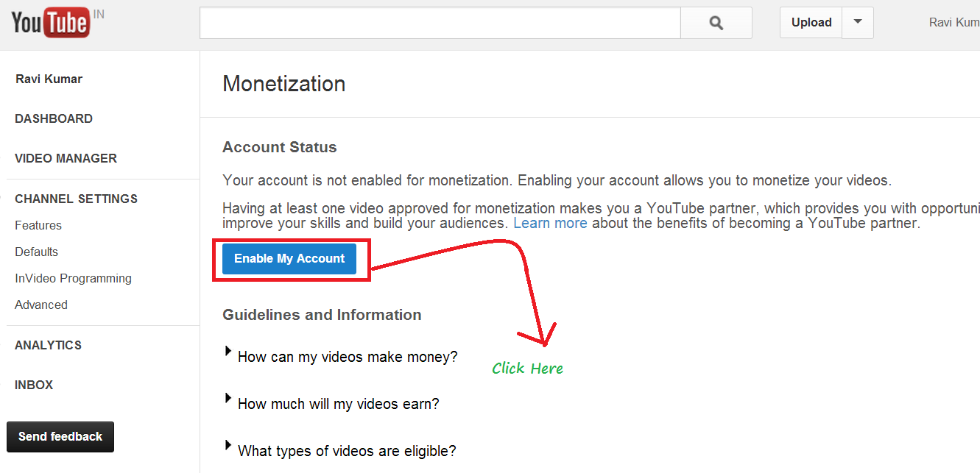Screen dimensions: 980x473
Task: Expand "What types of videos are eligible?"
Action: [x=347, y=450]
